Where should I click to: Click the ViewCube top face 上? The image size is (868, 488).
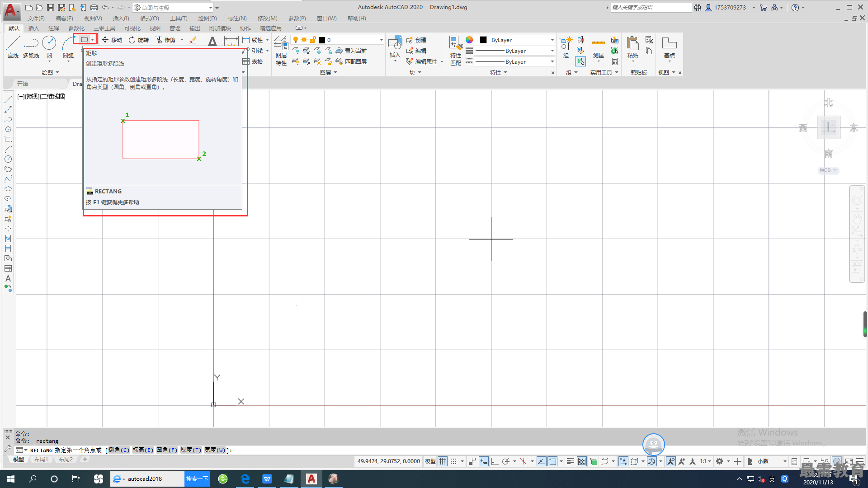(x=828, y=127)
